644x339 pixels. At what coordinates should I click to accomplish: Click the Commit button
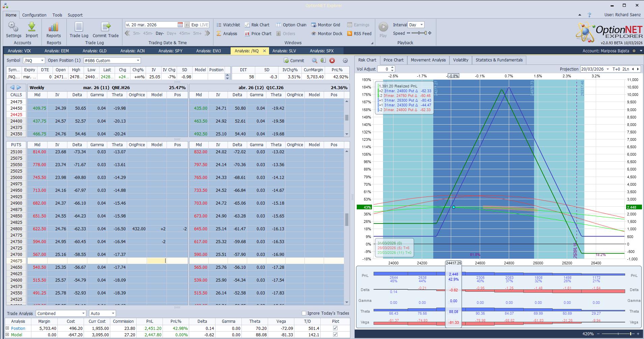pos(294,60)
